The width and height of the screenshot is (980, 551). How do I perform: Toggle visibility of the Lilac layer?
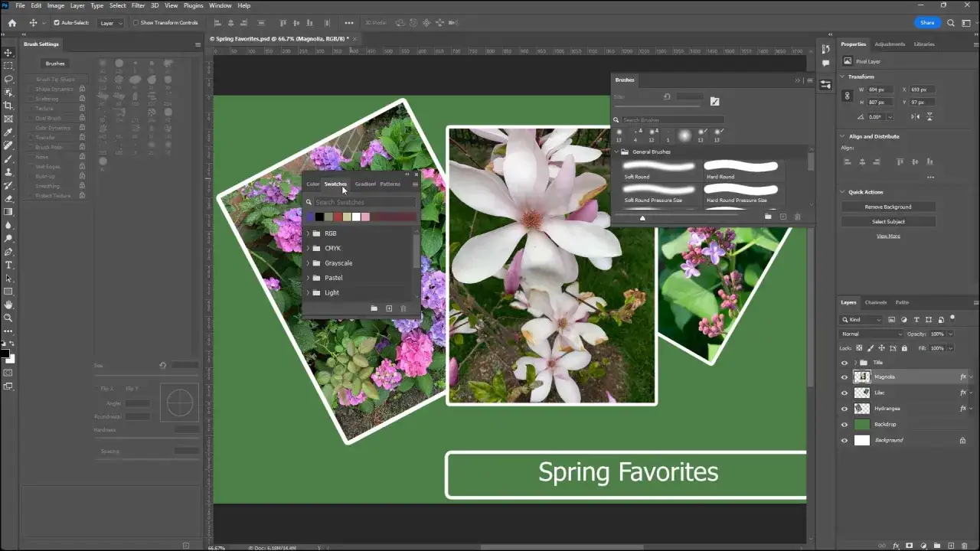click(844, 393)
